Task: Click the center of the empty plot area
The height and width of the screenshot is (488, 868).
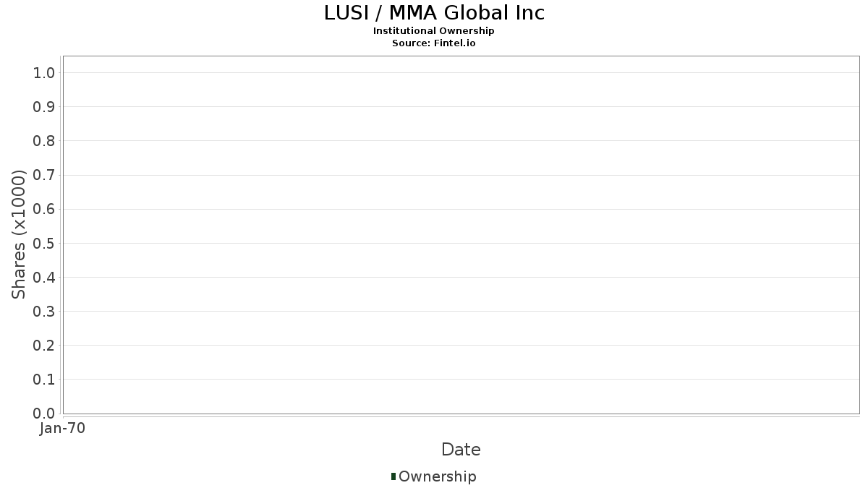Action: 461,235
